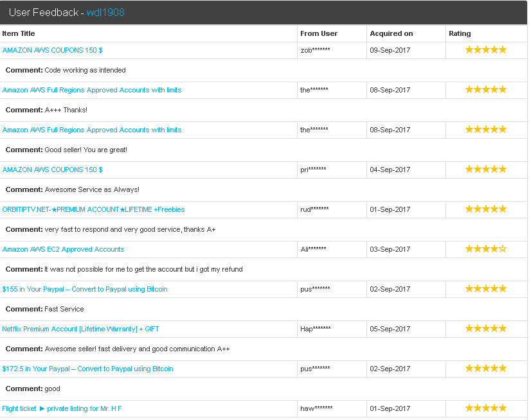The height and width of the screenshot is (420, 531).
Task: Open the $155 in Your Paypal listing
Action: (85, 289)
